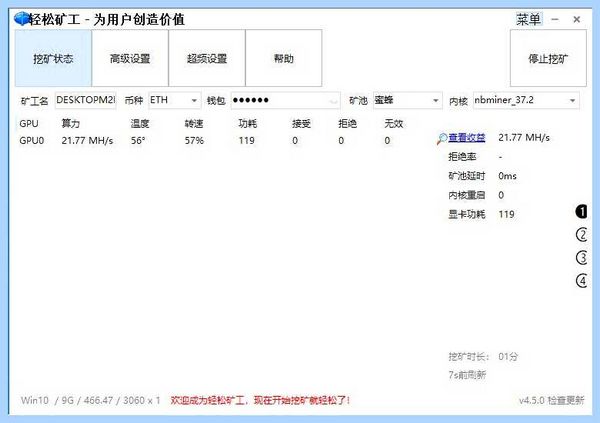Click GPU0 hashrate 21.77 MH/s value
The width and height of the screenshot is (600, 423).
coord(87,141)
